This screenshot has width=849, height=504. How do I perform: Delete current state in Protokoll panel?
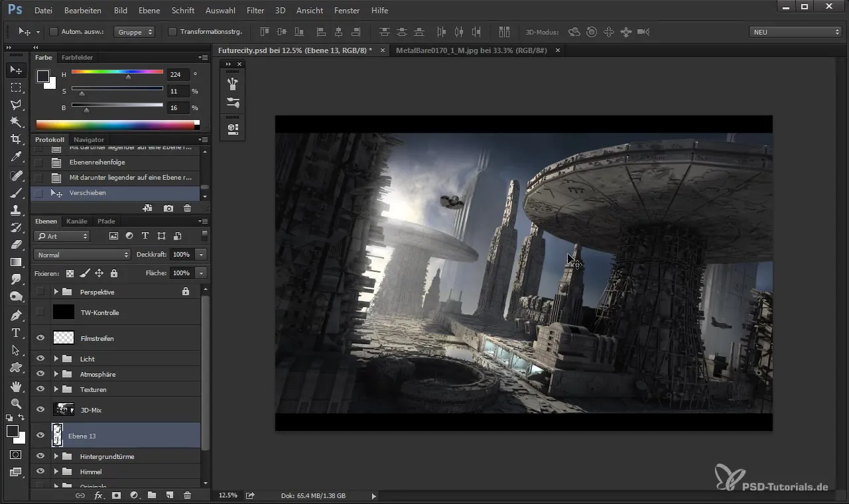[187, 208]
